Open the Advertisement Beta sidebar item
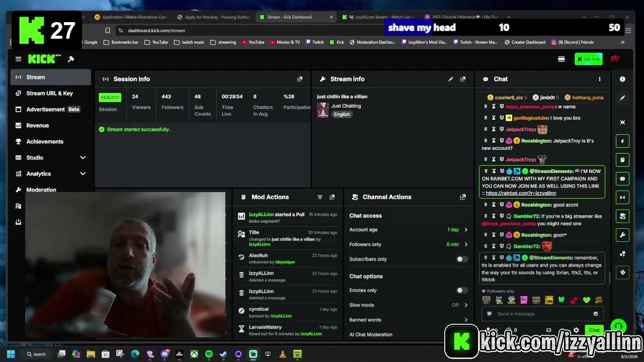Viewport: 644px width, 362px height. click(x=51, y=109)
